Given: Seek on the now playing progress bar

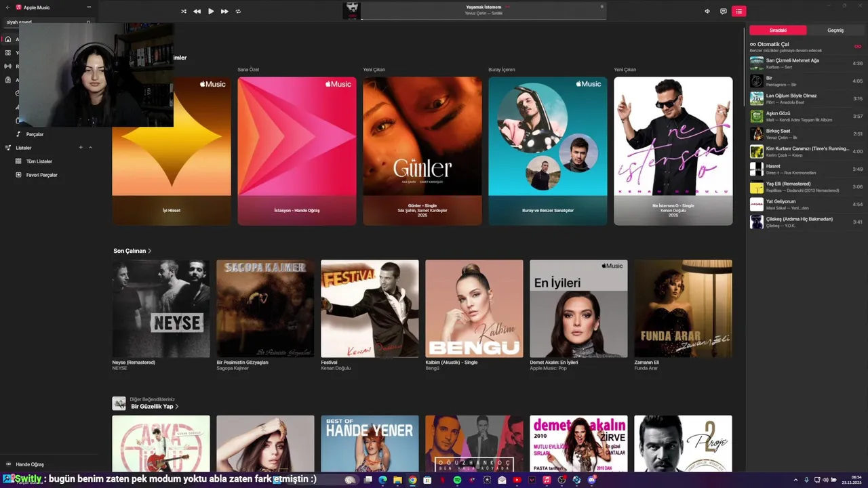Looking at the screenshot, I should coord(483,19).
